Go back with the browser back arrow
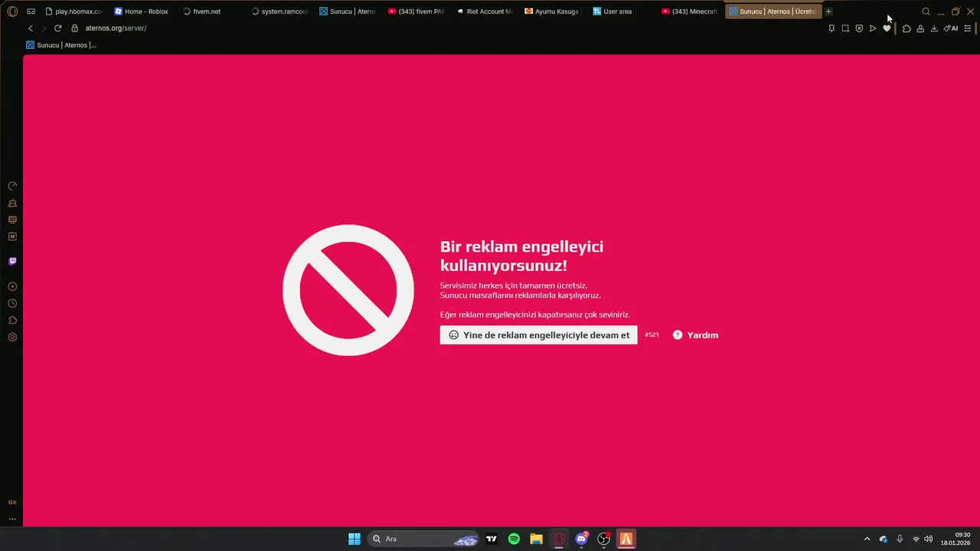The width and height of the screenshot is (980, 551). 31,28
